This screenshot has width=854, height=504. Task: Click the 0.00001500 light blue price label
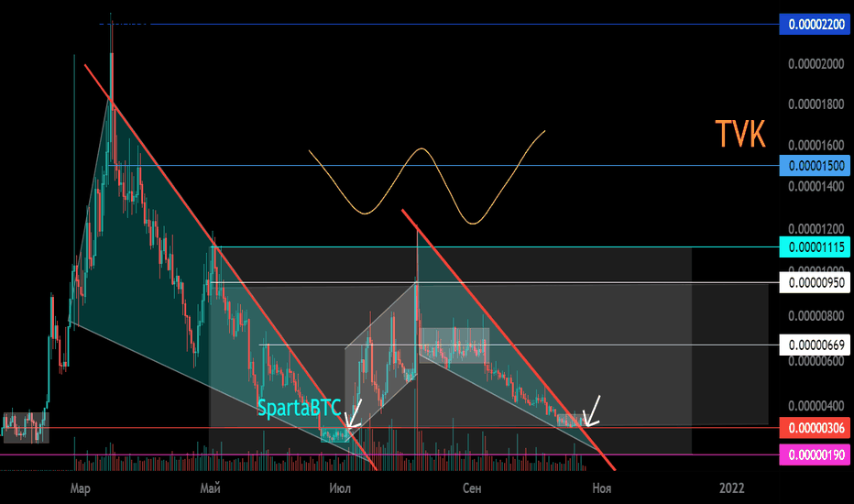(x=815, y=165)
